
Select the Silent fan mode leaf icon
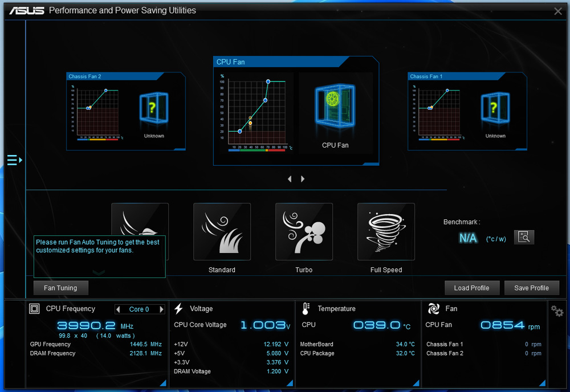tap(140, 220)
